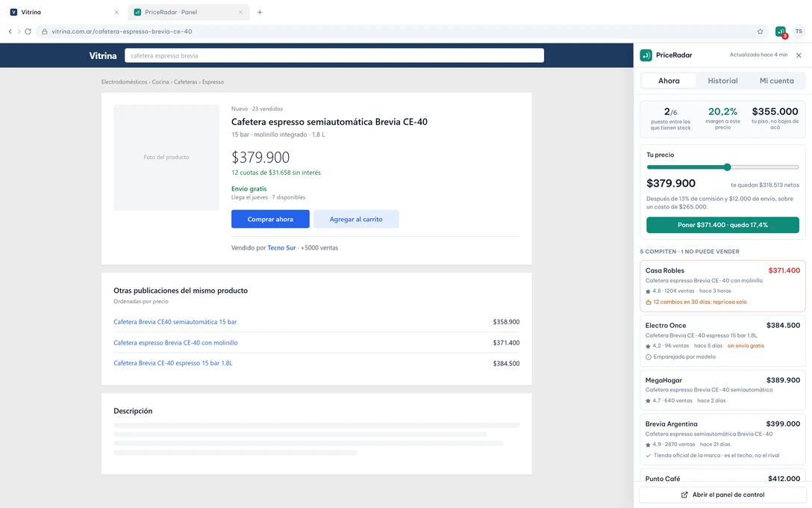Select the Brevia Argentina competitor card

click(722, 439)
